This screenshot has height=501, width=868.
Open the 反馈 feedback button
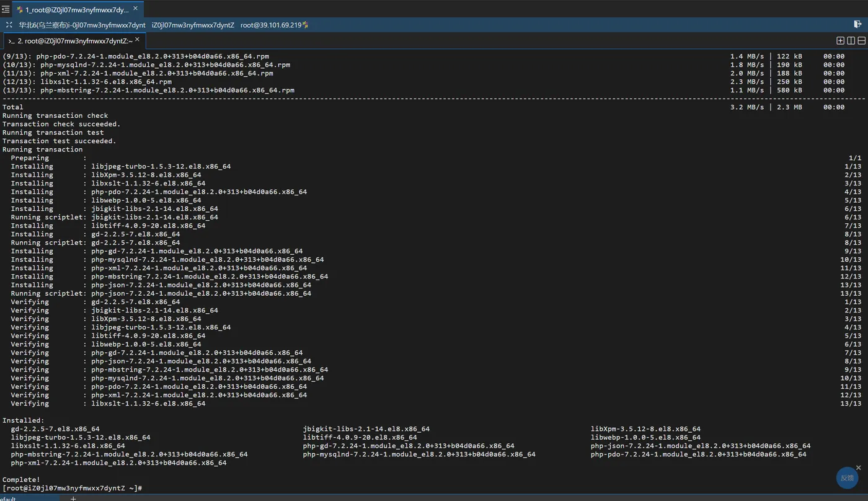tap(847, 477)
